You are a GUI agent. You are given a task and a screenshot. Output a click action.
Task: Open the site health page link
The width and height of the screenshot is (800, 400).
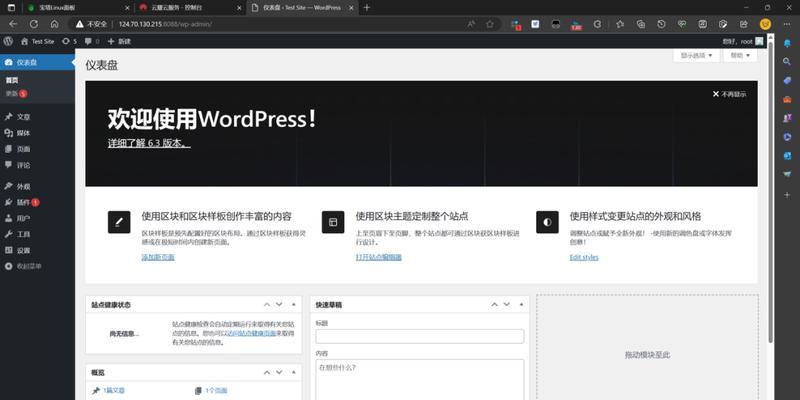(x=252, y=333)
